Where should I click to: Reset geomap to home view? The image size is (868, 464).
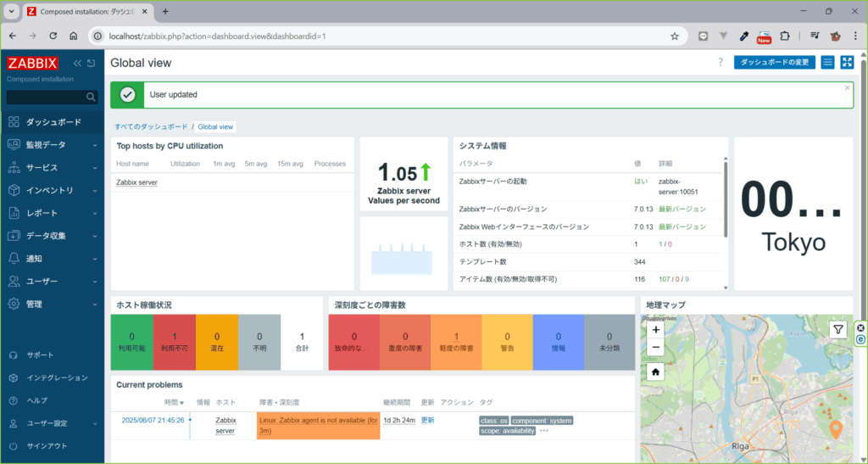tap(655, 372)
